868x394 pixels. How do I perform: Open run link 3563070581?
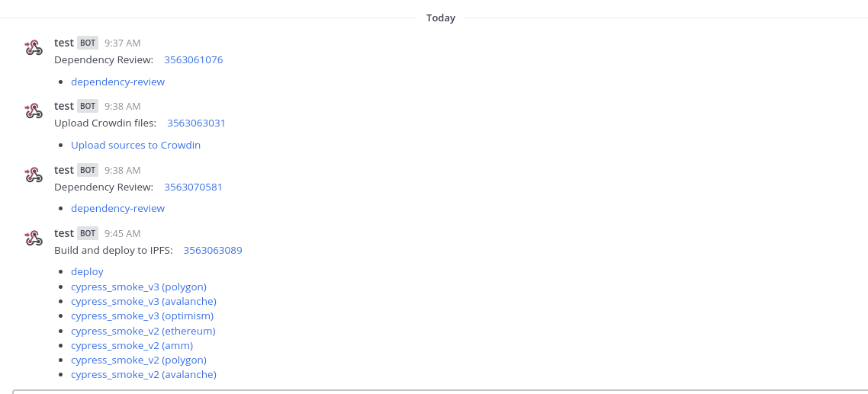(x=193, y=187)
